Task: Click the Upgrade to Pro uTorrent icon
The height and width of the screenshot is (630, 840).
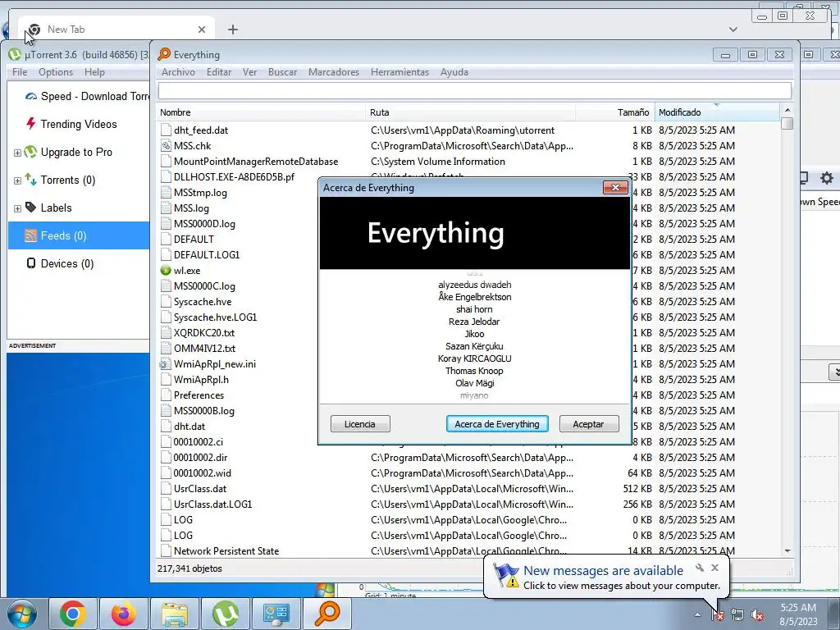Action: (30, 152)
